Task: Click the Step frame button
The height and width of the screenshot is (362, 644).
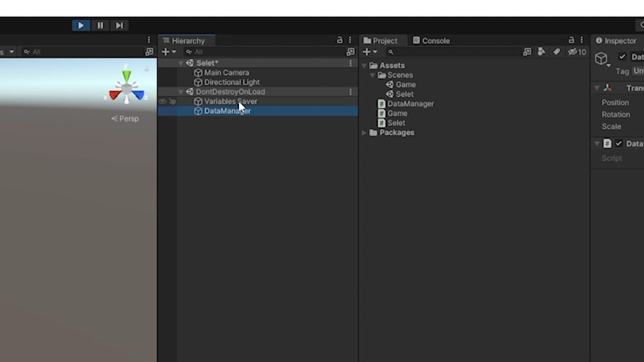Action: (119, 25)
